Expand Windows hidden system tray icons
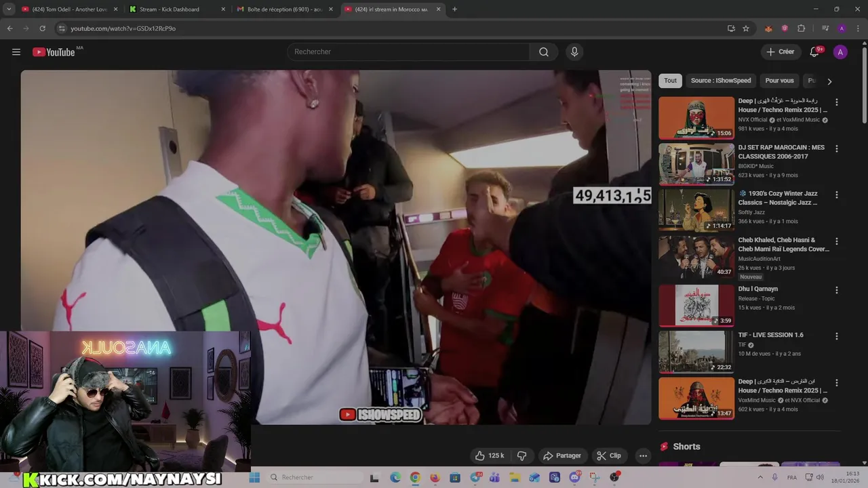The image size is (868, 488). point(762,477)
